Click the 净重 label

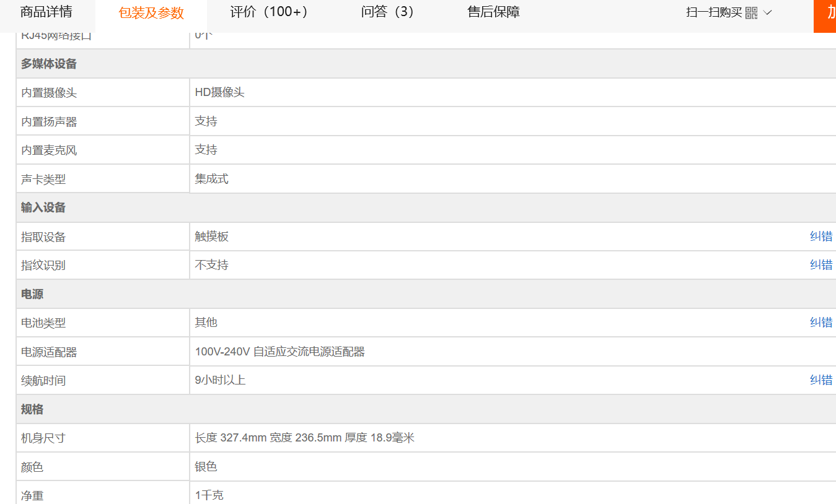point(32,496)
